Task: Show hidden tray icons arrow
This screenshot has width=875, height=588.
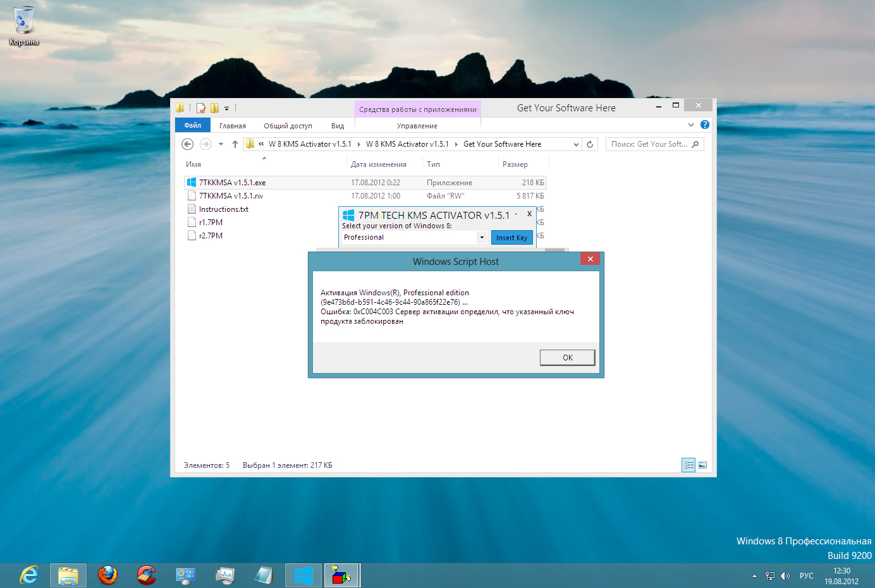Action: point(754,576)
